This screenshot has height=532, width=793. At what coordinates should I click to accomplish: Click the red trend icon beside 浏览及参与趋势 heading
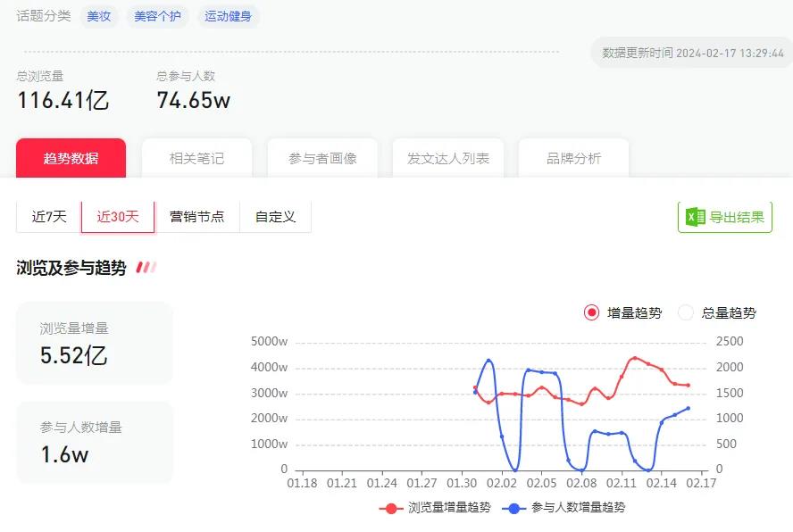click(146, 267)
